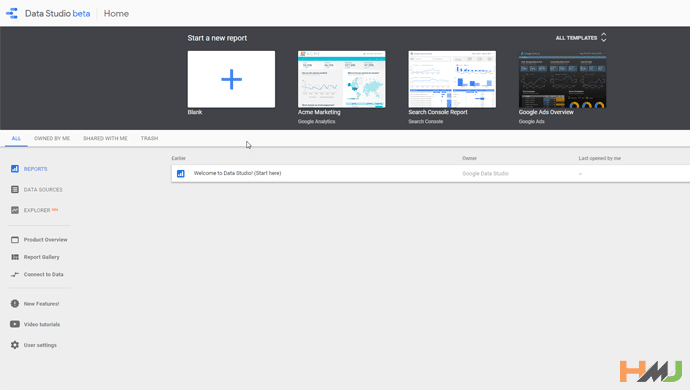Click the Product Overview window icon

click(15, 239)
